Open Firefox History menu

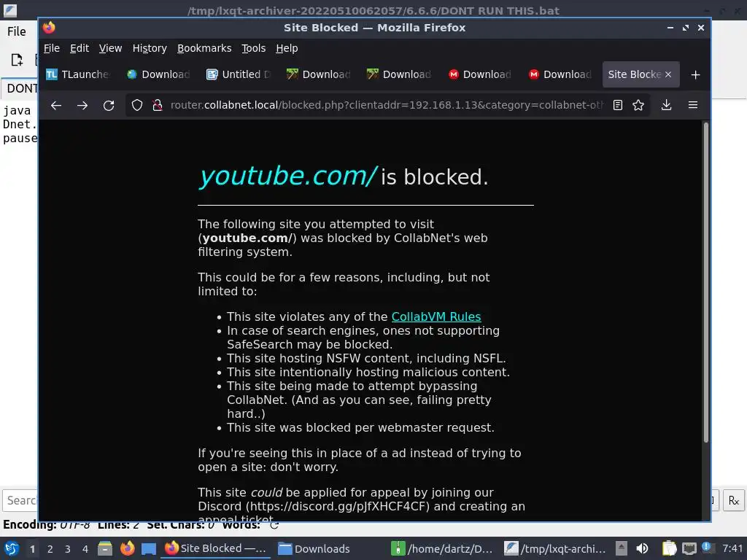[x=150, y=48]
